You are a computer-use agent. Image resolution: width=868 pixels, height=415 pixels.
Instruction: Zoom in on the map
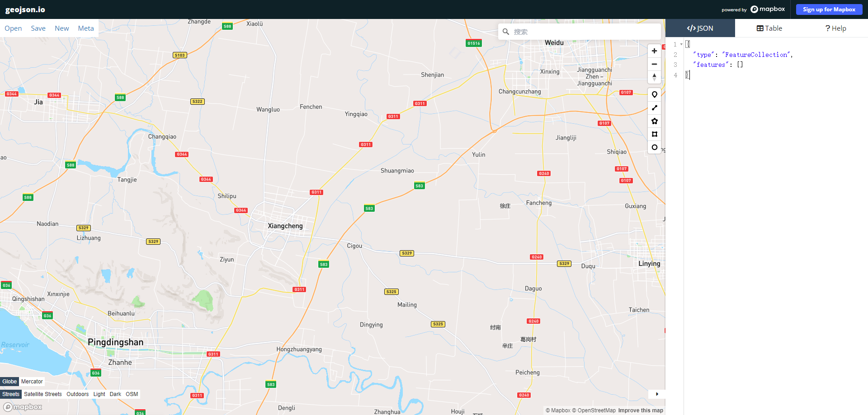pos(654,51)
